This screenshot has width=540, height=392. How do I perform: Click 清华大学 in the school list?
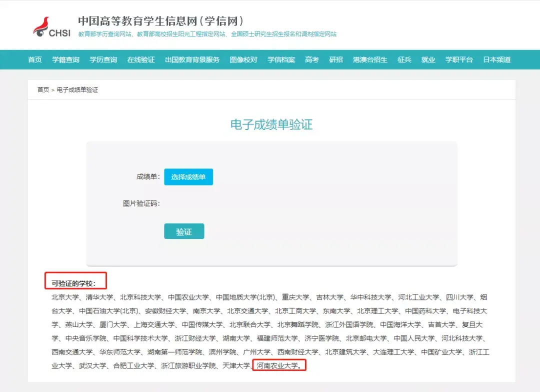[x=99, y=297]
